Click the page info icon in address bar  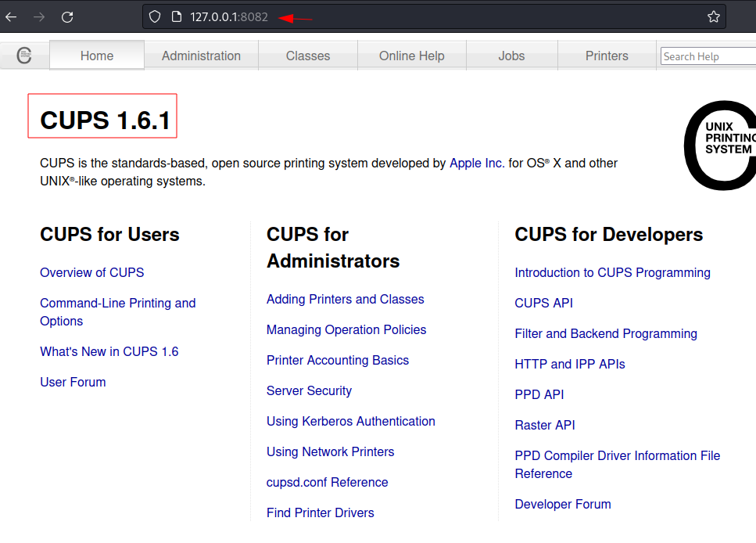tap(177, 17)
